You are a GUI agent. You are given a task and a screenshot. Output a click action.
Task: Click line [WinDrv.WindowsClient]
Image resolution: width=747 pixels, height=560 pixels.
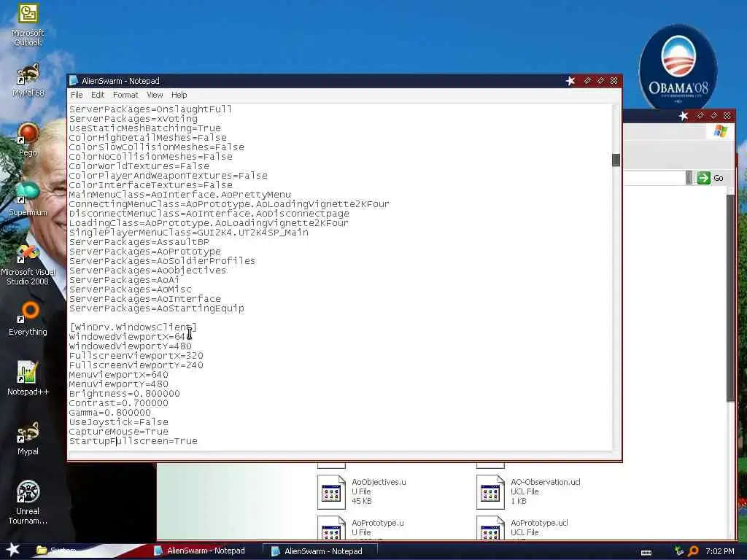point(133,327)
